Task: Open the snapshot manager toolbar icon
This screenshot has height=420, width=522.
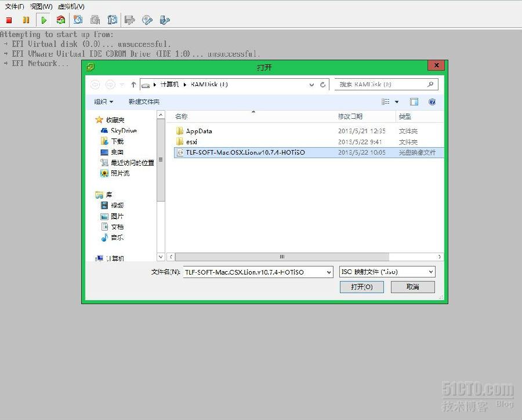Action: [x=112, y=20]
